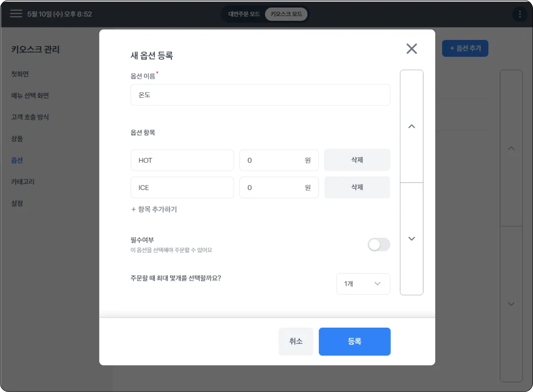
Task: Select 키오스크 모드 in mode switch
Action: tap(286, 14)
